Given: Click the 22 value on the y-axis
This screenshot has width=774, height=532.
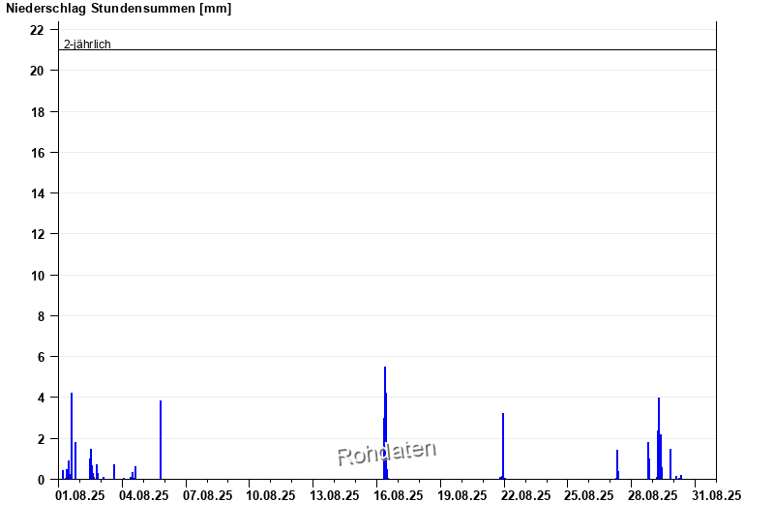Looking at the screenshot, I should pyautogui.click(x=38, y=30).
